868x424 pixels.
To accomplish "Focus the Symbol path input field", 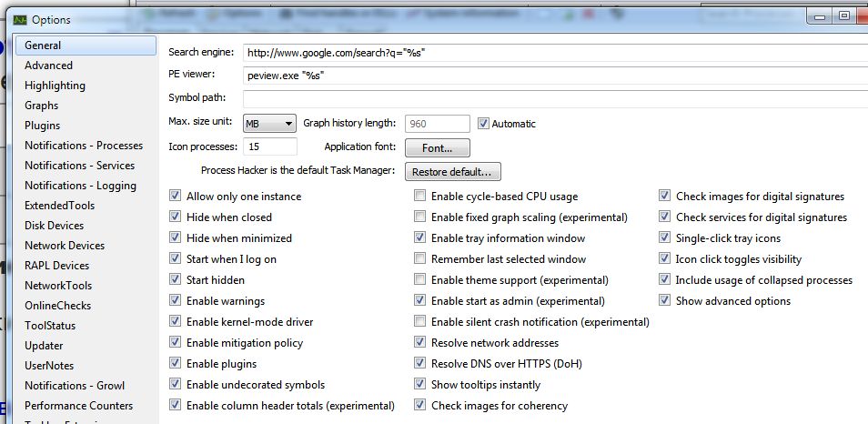I will click(x=546, y=98).
